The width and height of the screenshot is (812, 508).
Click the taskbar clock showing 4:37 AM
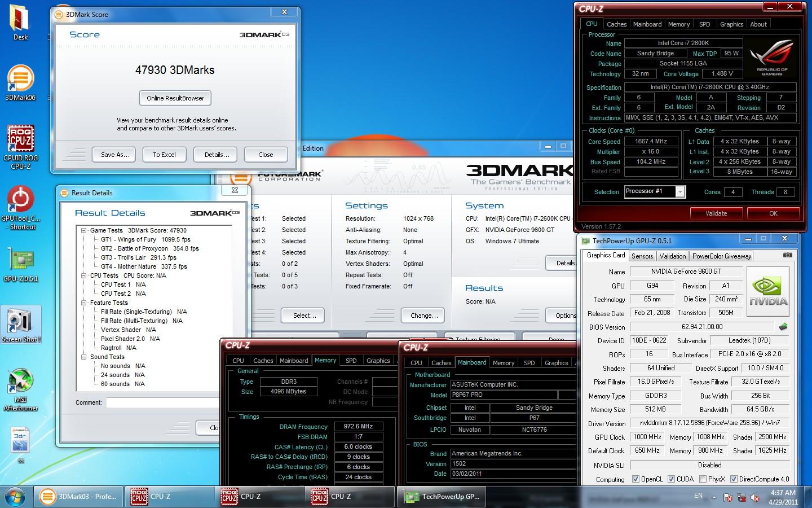point(783,493)
